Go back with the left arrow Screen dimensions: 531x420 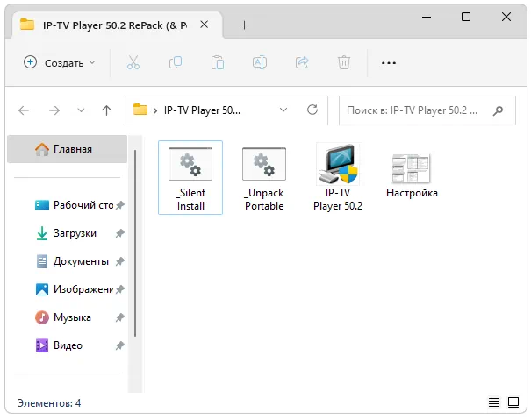pos(24,110)
